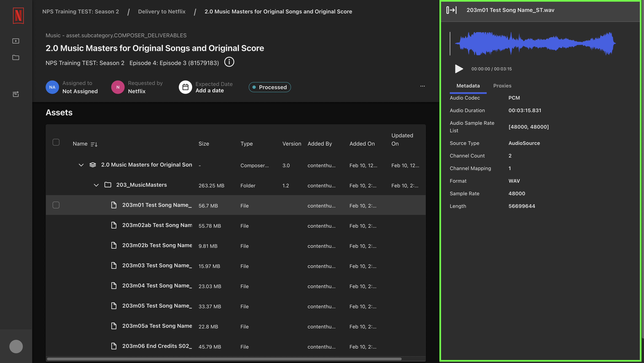Screen dimensions: 644x363
Task: Click file icon of 203m06 End Credits
Action: 114,346
